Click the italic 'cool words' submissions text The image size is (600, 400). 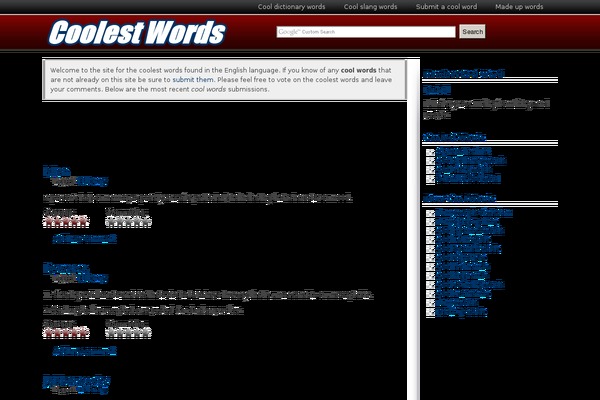[x=209, y=89]
